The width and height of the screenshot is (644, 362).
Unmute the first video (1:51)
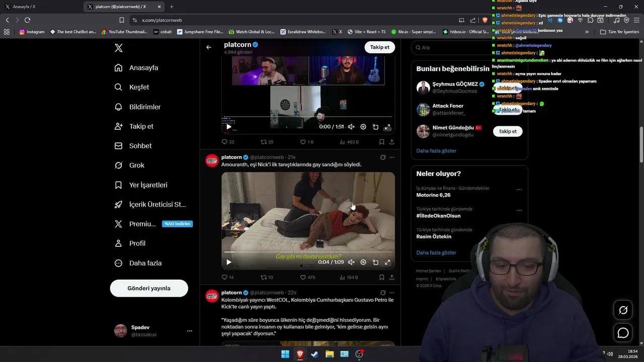(x=351, y=127)
